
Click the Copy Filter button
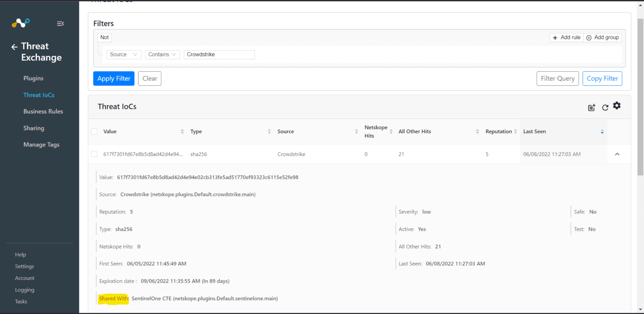(x=602, y=78)
